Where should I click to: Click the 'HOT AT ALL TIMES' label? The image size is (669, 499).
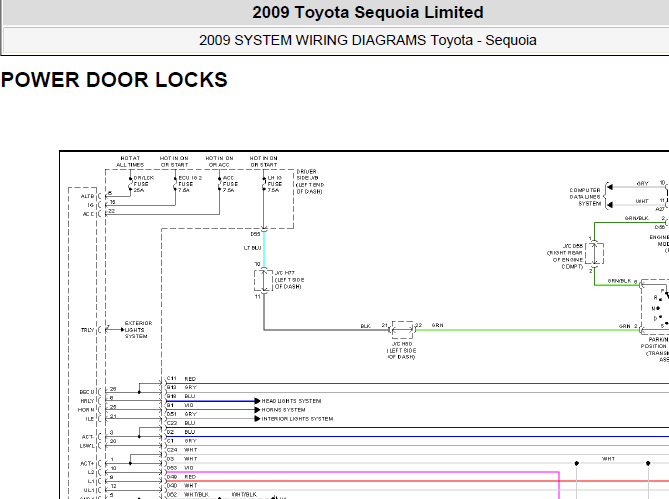[x=130, y=161]
